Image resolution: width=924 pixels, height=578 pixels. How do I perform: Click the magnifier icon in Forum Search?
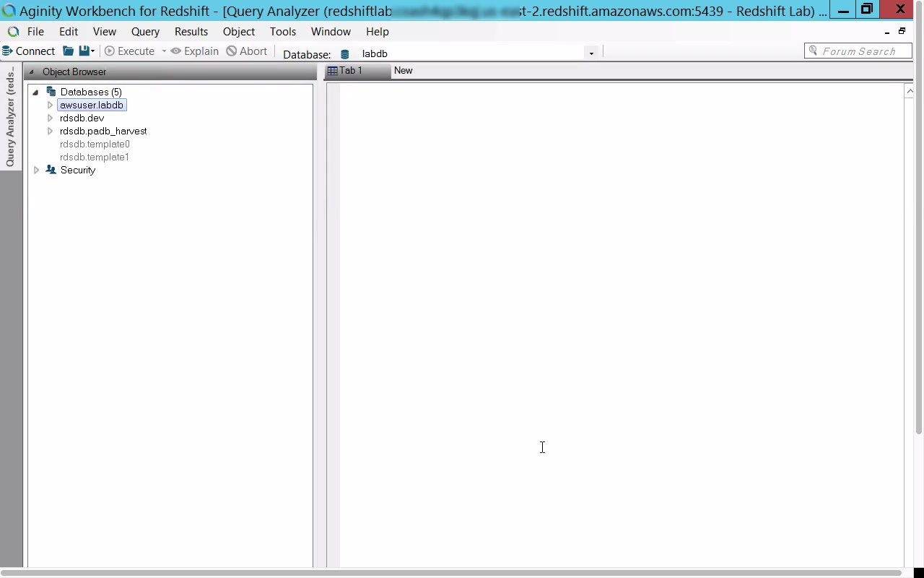(814, 51)
